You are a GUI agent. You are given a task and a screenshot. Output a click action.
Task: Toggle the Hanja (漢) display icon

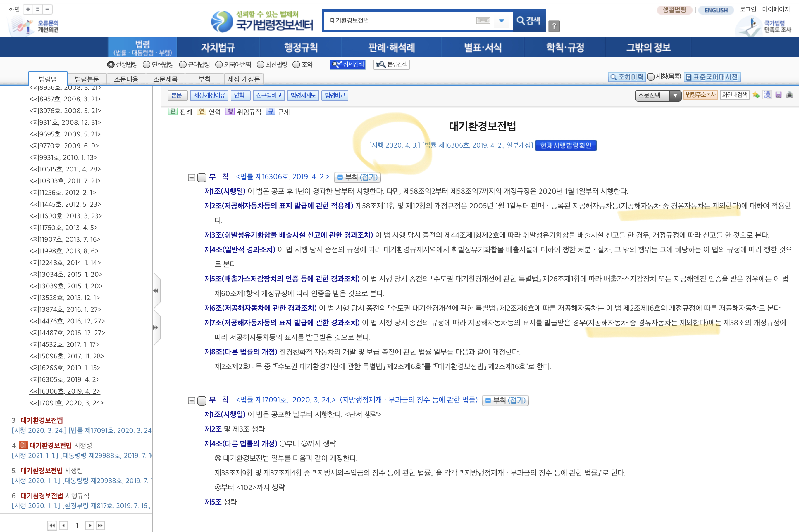coord(767,95)
